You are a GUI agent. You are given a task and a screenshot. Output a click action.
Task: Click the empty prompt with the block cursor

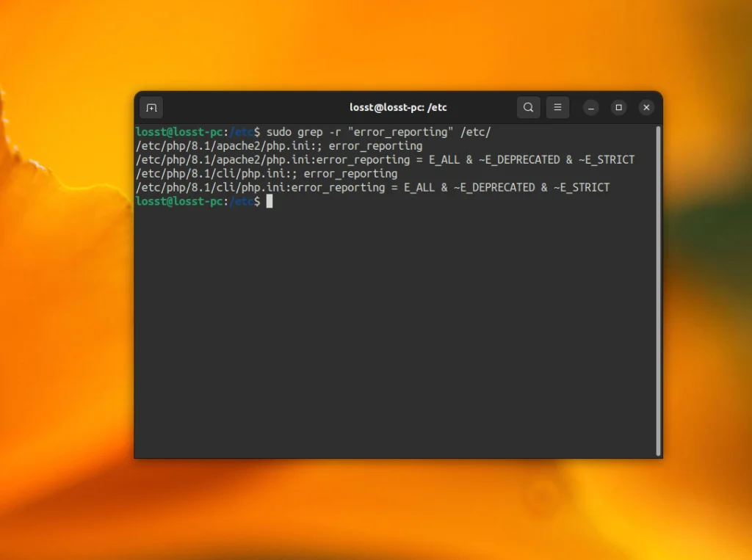point(204,201)
